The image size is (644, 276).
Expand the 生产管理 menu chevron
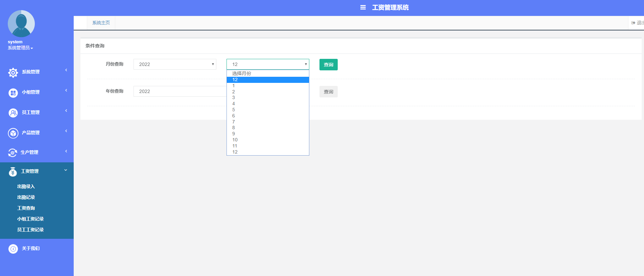(x=66, y=151)
